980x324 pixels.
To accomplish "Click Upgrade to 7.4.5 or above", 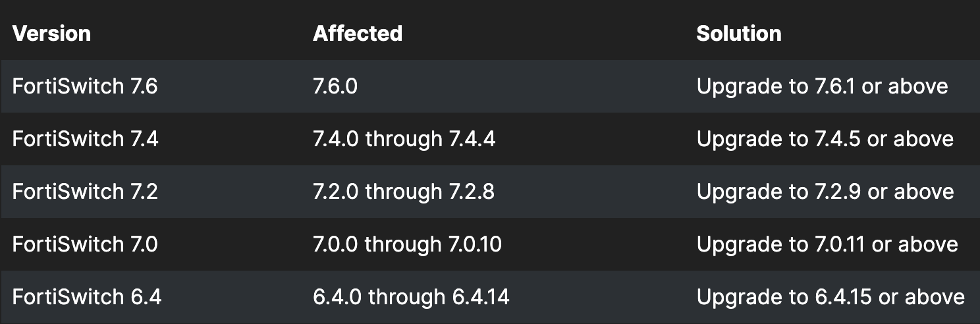I will click(x=825, y=139).
